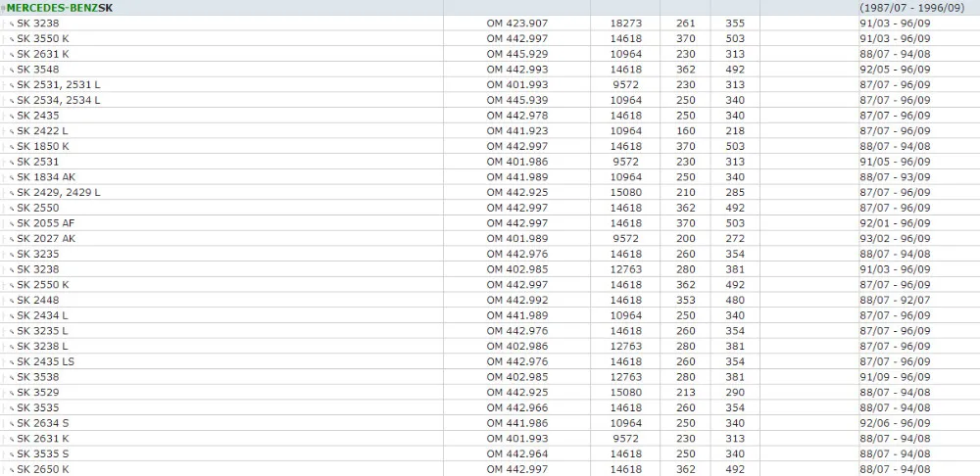Image resolution: width=980 pixels, height=476 pixels.
Task: Collapse the MERCEDES-BENZ SK tree group
Action: (x=3, y=9)
